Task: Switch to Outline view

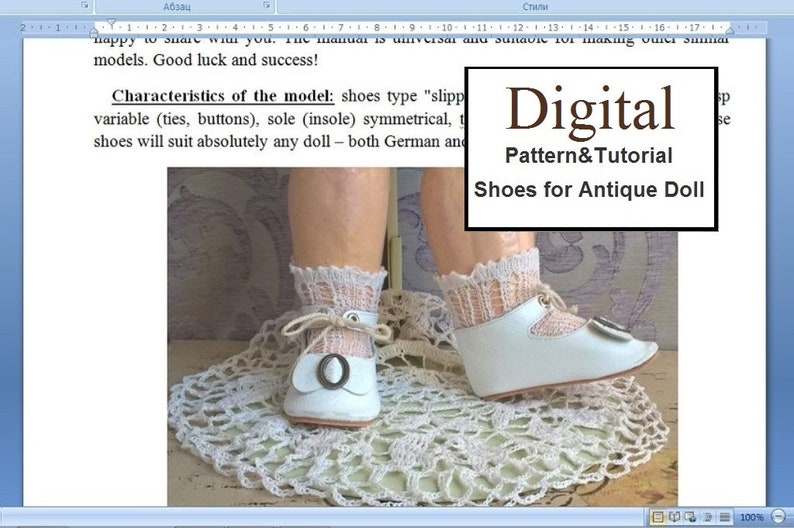Action: click(708, 517)
